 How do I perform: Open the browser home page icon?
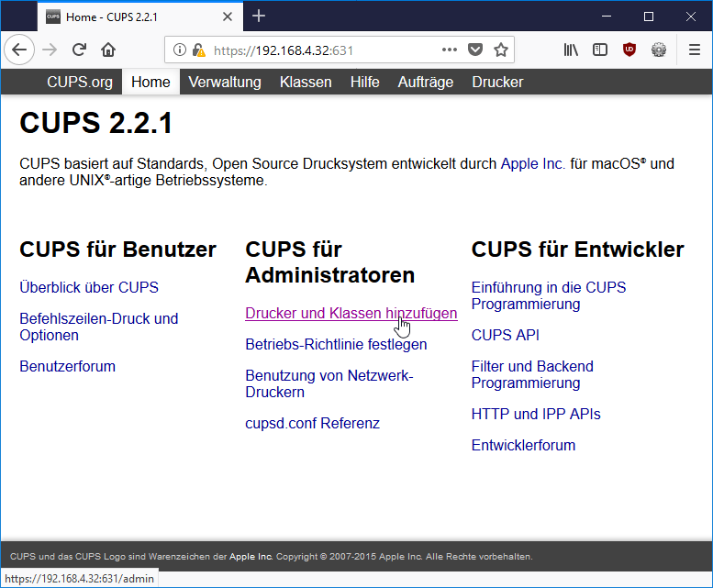[x=108, y=50]
